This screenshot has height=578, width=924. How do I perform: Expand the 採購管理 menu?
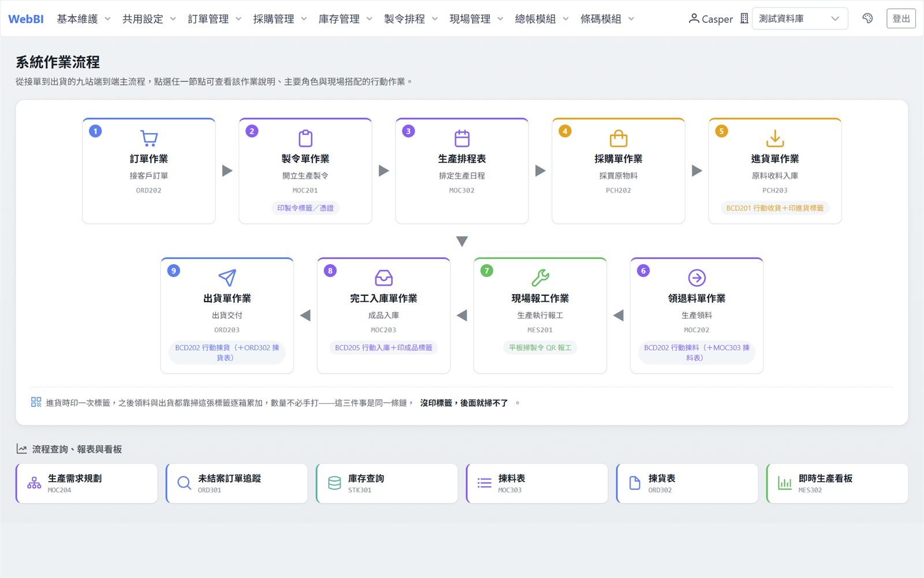tap(280, 19)
